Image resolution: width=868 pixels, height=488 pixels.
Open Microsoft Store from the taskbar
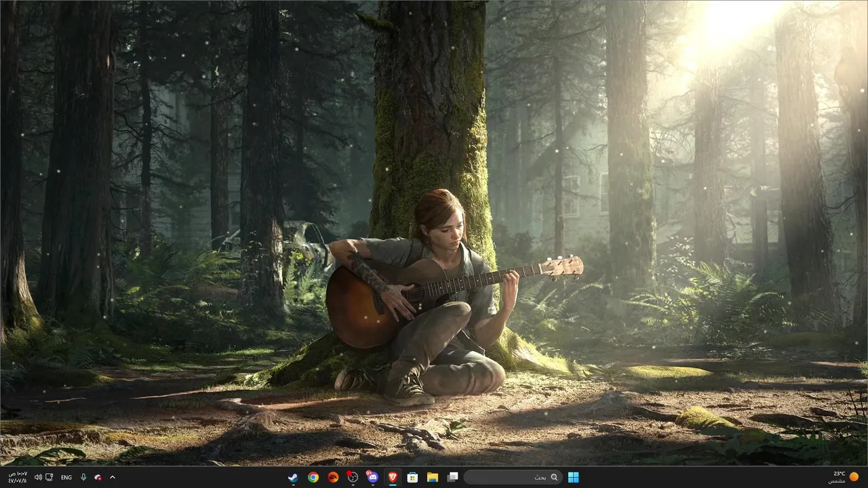tap(412, 477)
